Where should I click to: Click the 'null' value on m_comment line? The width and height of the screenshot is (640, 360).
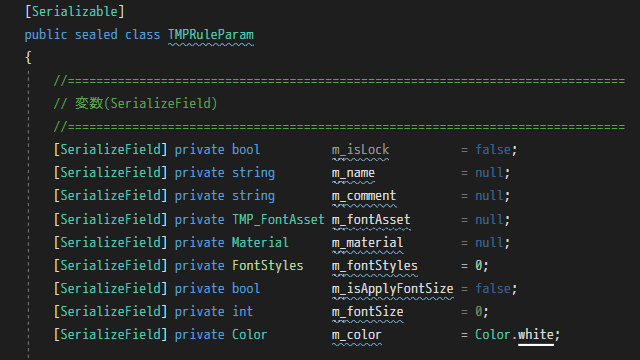[x=489, y=196]
